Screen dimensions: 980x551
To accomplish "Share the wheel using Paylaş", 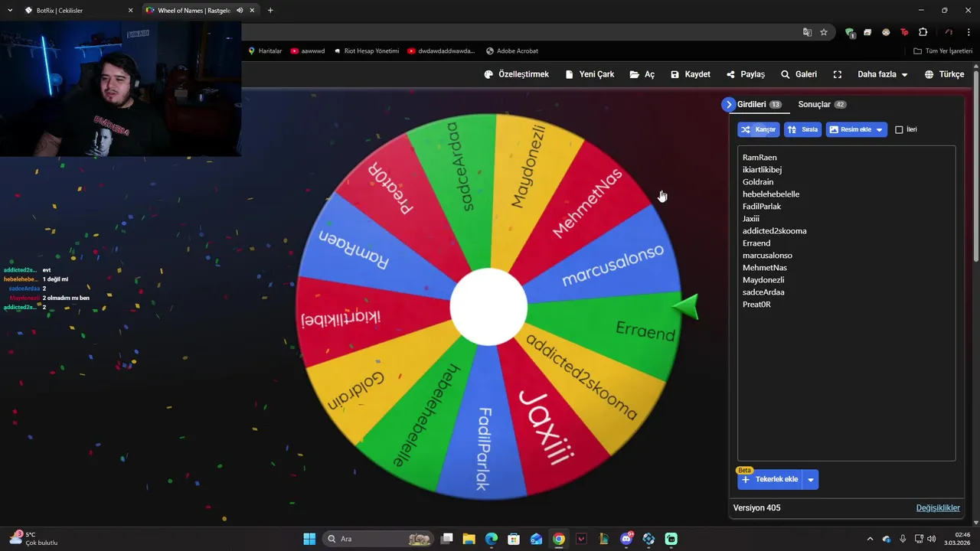I will 746,74.
